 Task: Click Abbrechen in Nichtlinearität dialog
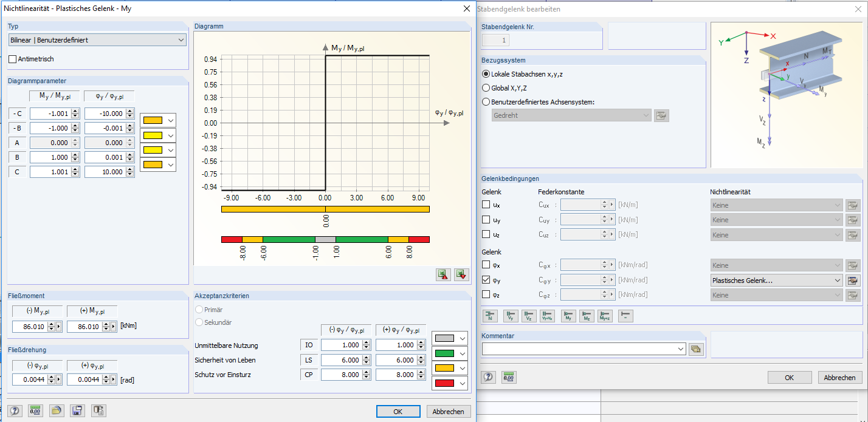click(x=449, y=411)
